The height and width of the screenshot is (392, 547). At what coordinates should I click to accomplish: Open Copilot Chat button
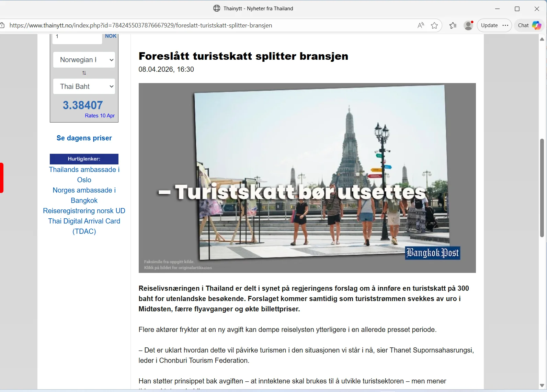point(529,25)
